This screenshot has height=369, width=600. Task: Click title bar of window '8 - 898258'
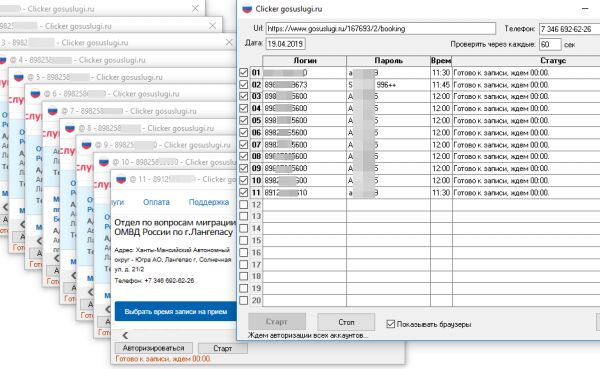[148, 128]
